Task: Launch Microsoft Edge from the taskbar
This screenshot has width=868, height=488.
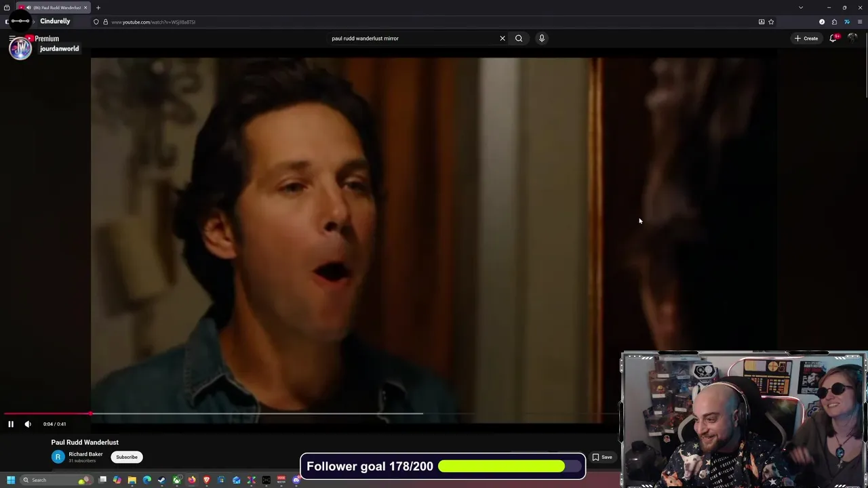Action: 147,480
